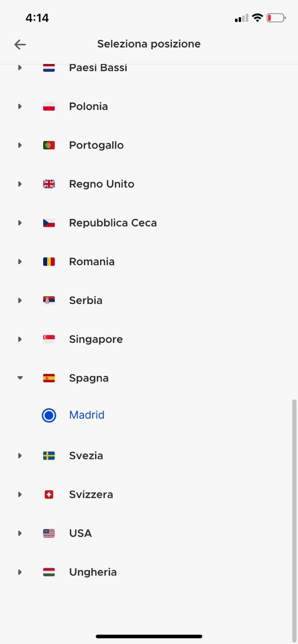This screenshot has height=644, width=298.
Task: Expand the Serbia locations arrow
Action: (20, 301)
